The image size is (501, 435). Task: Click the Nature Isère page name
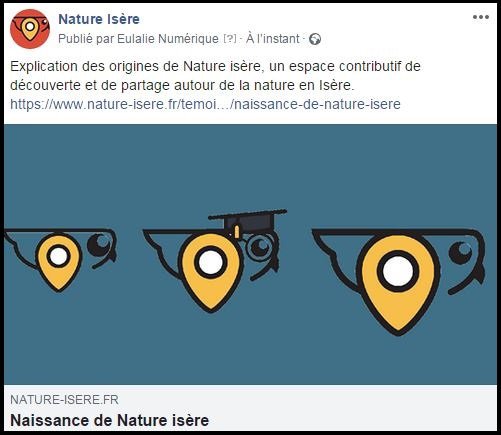tap(99, 19)
